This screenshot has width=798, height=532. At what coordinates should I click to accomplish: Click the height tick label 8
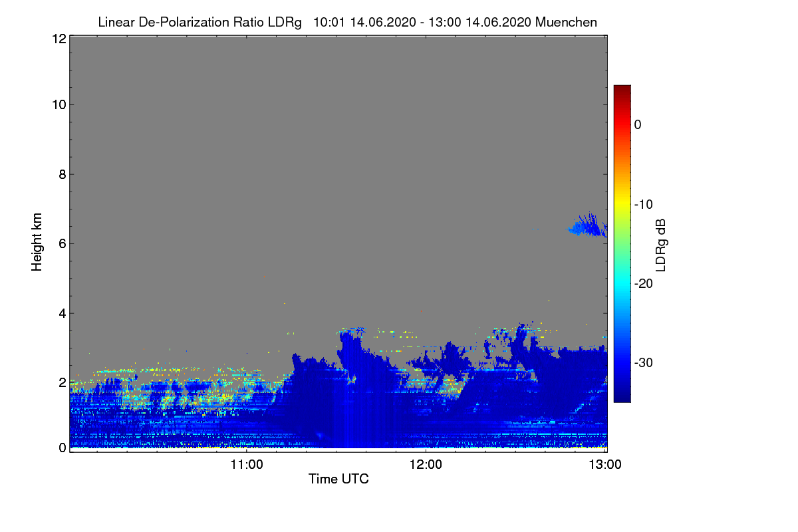(61, 174)
